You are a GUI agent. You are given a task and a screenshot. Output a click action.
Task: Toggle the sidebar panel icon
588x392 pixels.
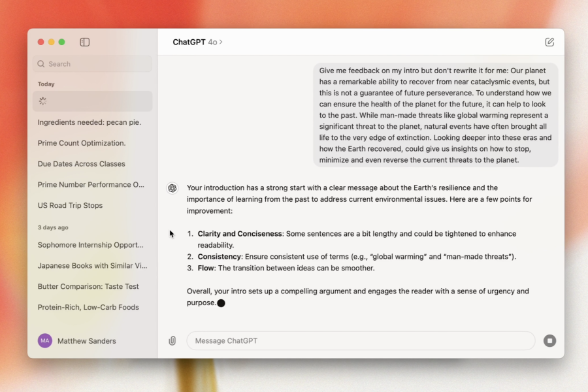(85, 42)
